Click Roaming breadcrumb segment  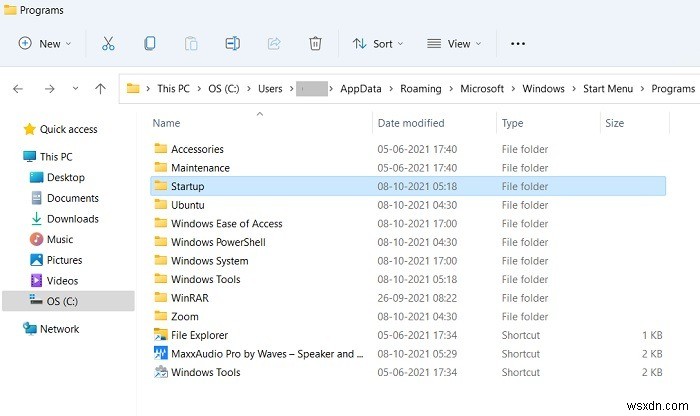421,89
